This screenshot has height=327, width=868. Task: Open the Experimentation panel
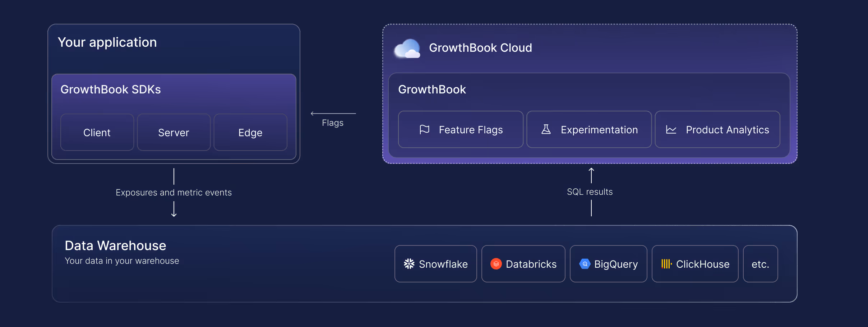[x=589, y=129]
